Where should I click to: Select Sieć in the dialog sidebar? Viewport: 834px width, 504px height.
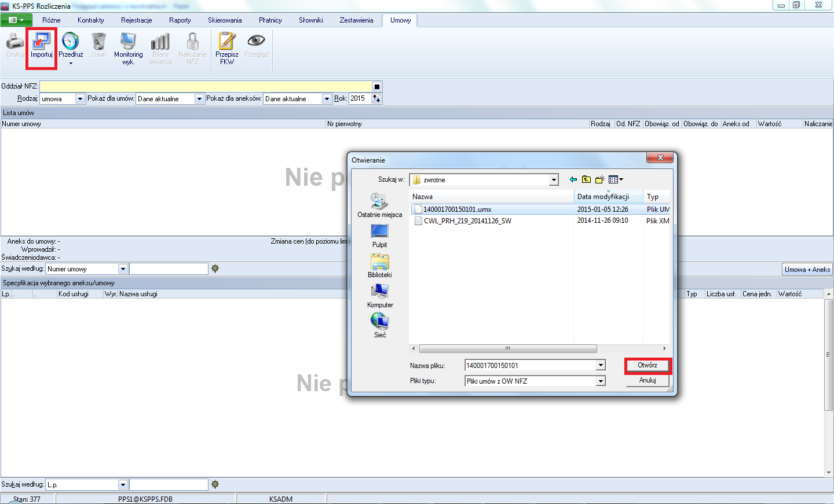click(x=379, y=326)
